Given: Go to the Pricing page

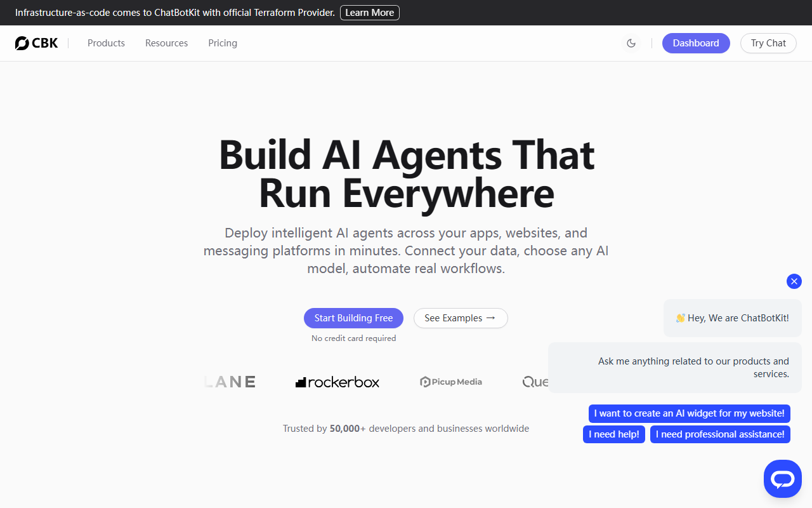Looking at the screenshot, I should pos(223,43).
